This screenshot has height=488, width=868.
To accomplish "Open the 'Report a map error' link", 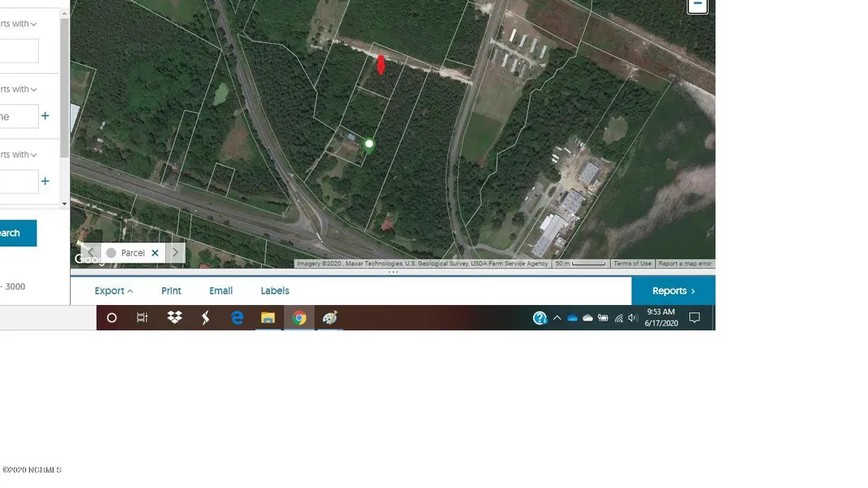I will coord(684,264).
